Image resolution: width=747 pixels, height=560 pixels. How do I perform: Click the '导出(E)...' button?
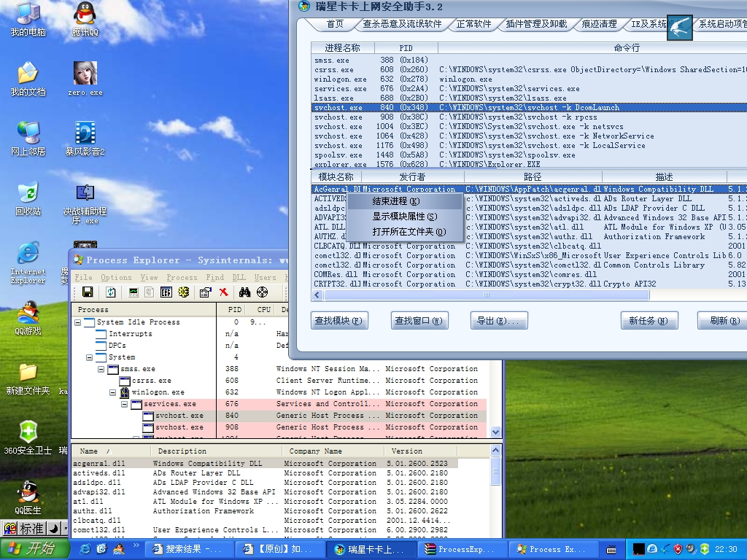click(x=500, y=321)
